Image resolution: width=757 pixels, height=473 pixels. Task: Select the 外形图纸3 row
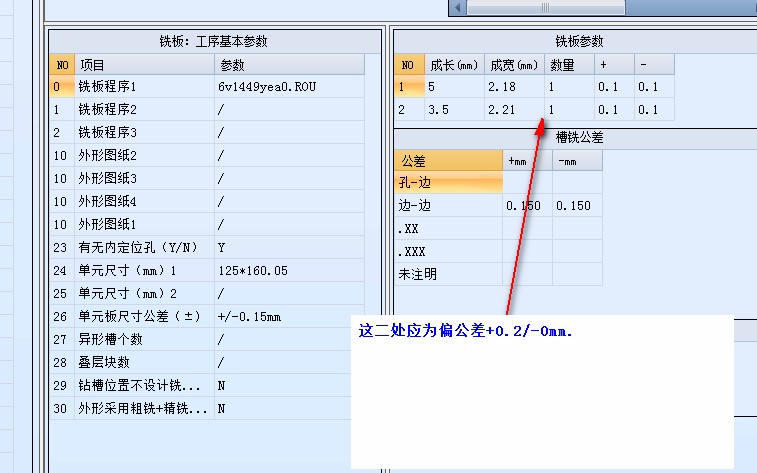(207, 179)
